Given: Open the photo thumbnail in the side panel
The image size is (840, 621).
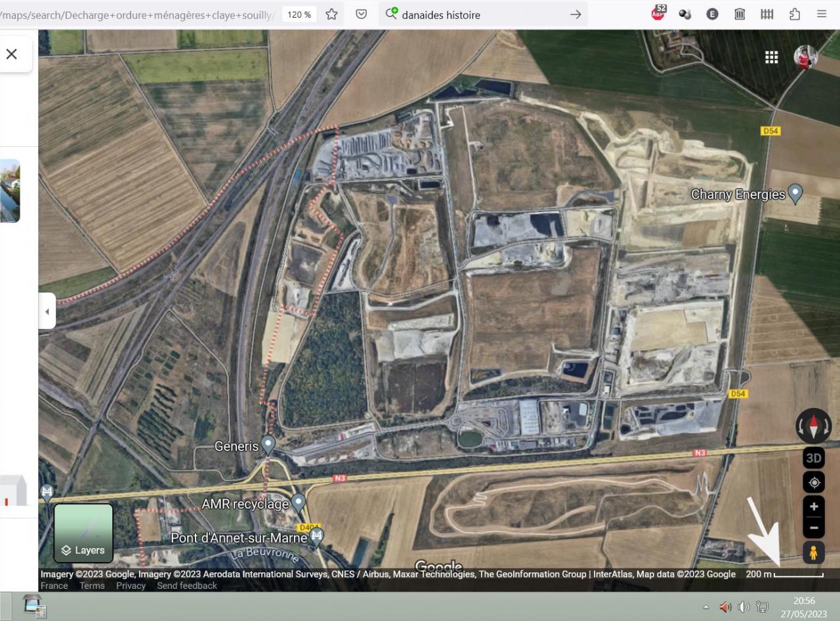Looking at the screenshot, I should (10, 191).
